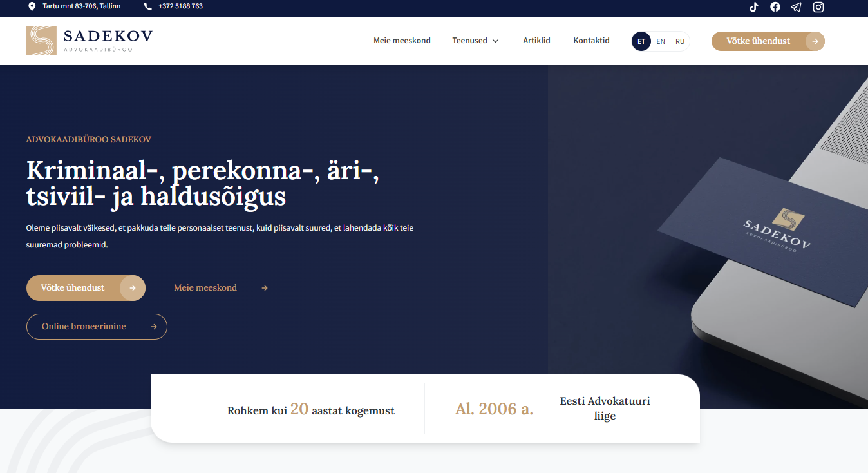Click hero Võtke ühendust button
Screen dimensions: 868x473
tap(86, 288)
